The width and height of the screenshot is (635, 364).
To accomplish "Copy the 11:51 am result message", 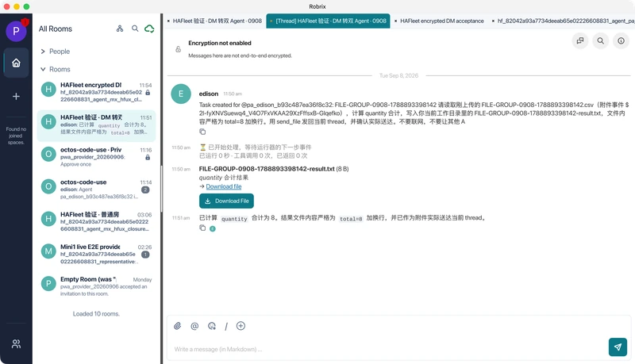I will click(202, 228).
